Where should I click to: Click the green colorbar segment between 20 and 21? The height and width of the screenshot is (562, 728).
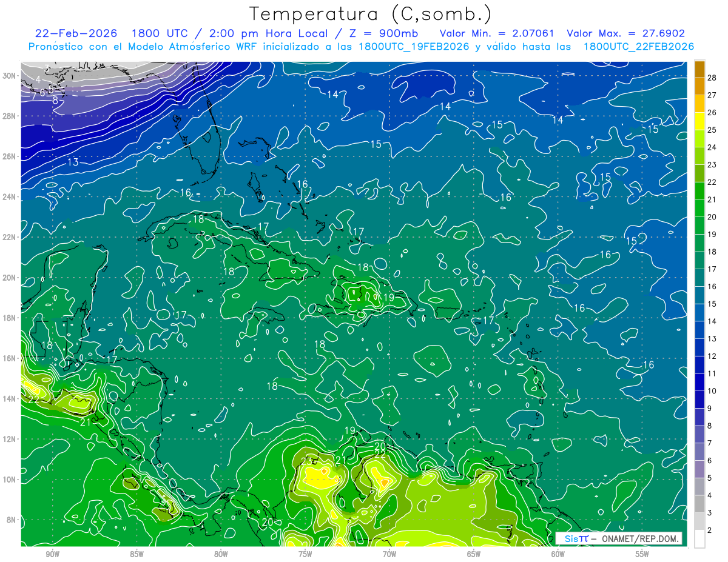699,208
